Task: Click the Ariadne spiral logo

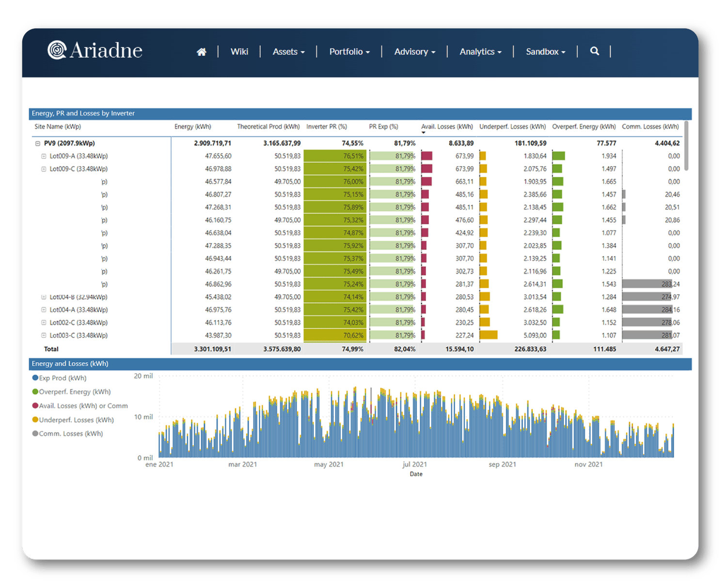Action: [x=57, y=49]
